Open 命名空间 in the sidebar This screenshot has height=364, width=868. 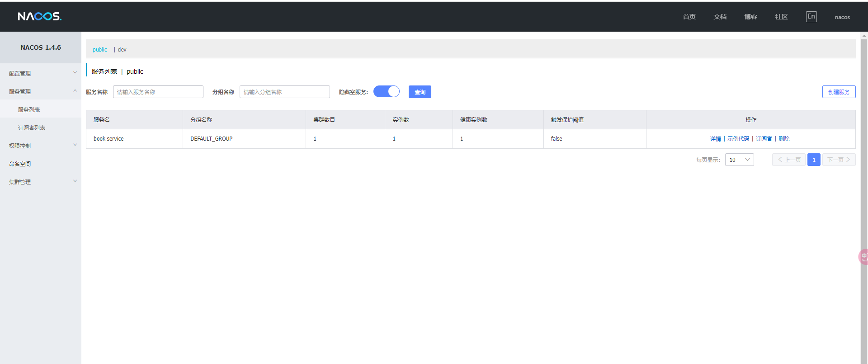pos(20,164)
